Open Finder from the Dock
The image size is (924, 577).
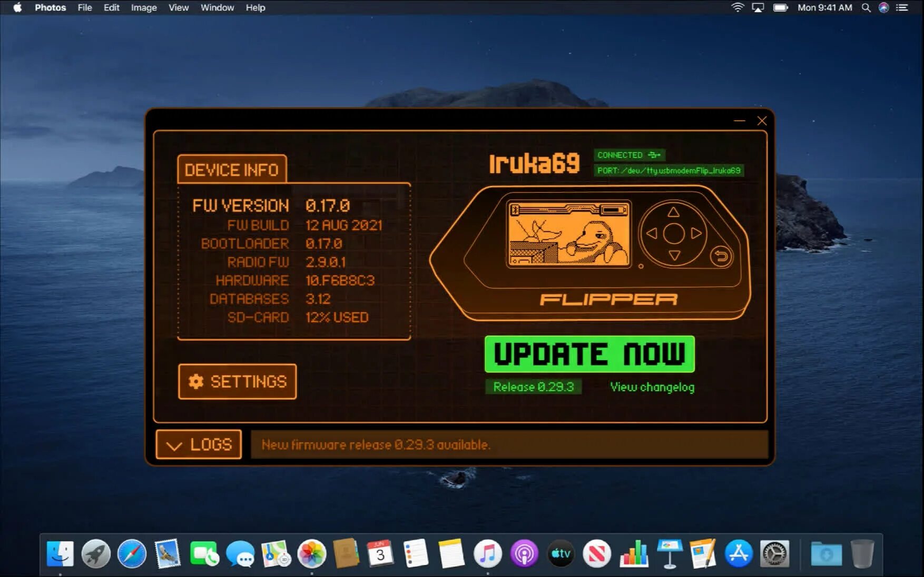point(60,554)
